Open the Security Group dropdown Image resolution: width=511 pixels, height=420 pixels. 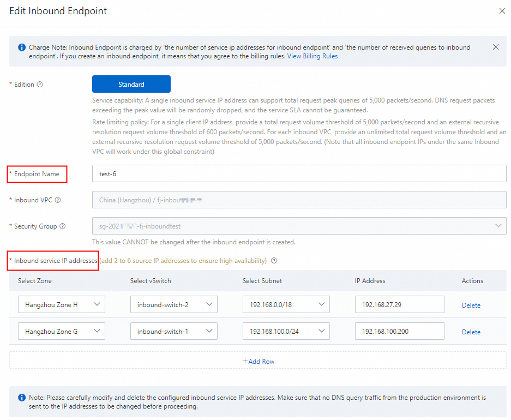point(299,226)
